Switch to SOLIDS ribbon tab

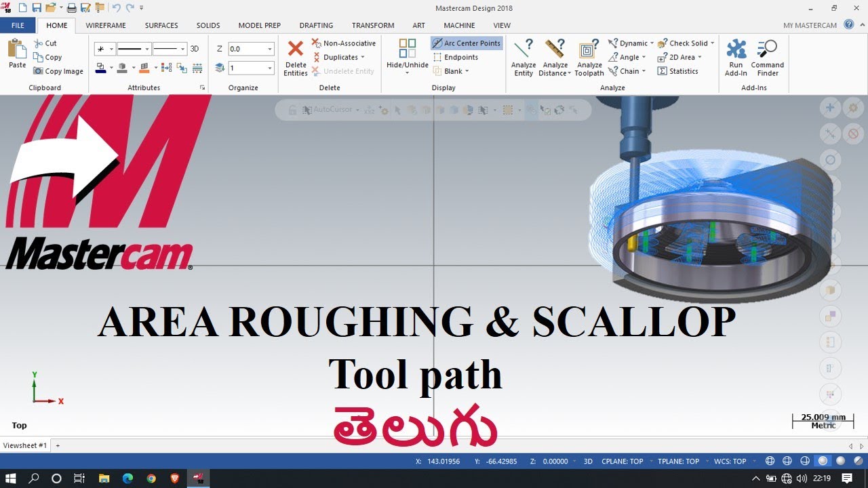point(208,26)
